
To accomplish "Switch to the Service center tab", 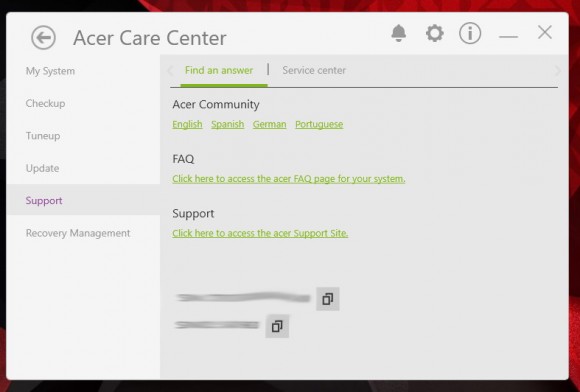I will tap(314, 70).
